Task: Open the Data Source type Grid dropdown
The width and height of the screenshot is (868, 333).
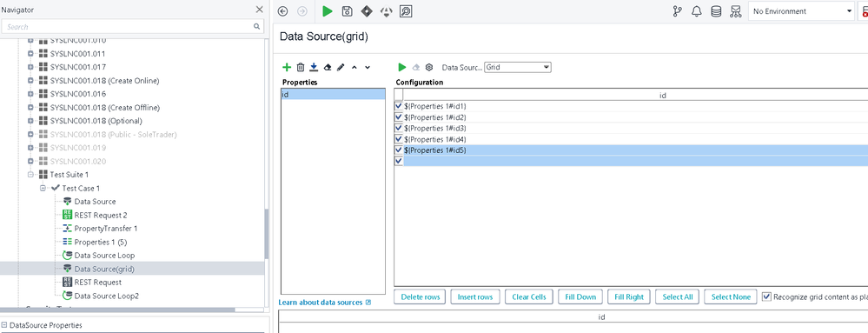Action: point(518,67)
